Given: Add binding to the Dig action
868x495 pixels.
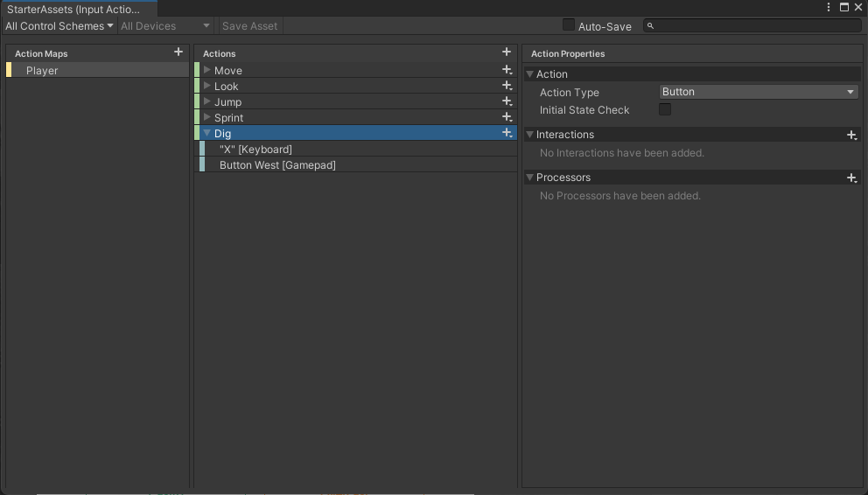Looking at the screenshot, I should (507, 133).
